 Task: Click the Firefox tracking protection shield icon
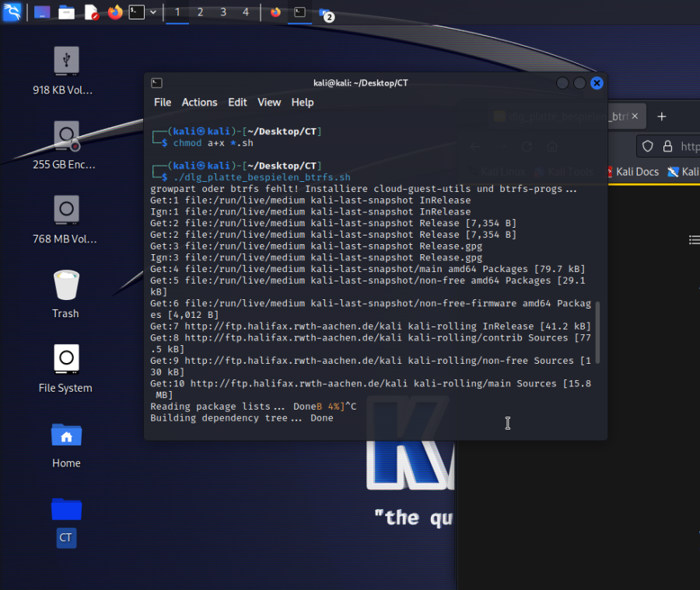pos(647,146)
